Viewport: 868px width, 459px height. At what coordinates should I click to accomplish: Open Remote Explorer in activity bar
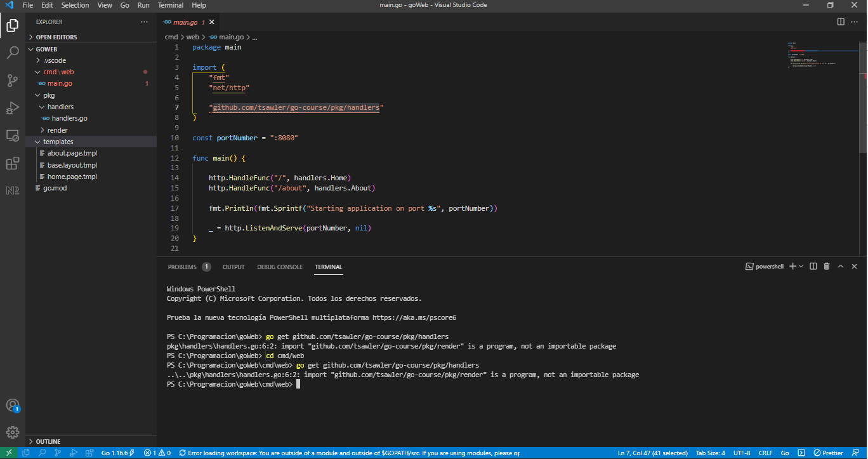pyautogui.click(x=12, y=135)
